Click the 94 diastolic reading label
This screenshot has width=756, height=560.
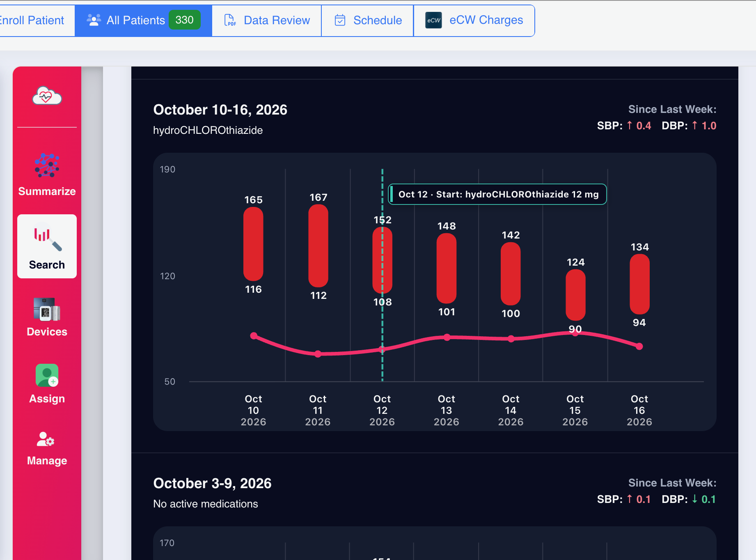pos(639,323)
